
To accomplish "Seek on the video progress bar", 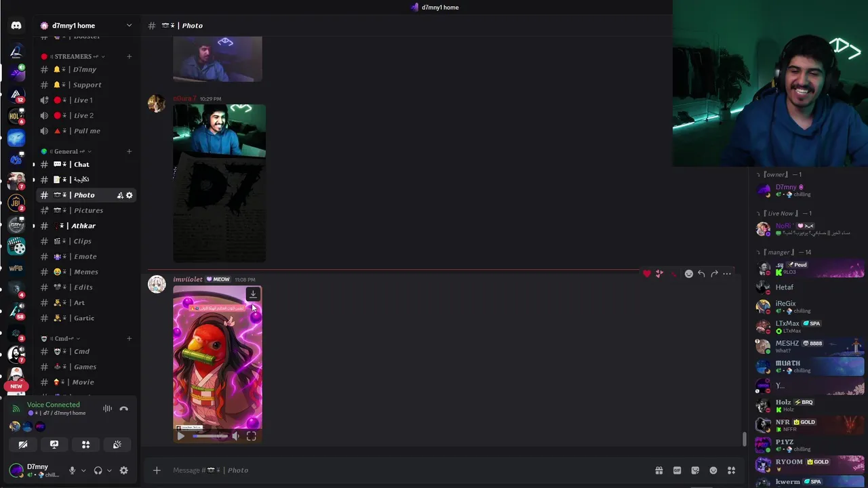I will tap(210, 436).
